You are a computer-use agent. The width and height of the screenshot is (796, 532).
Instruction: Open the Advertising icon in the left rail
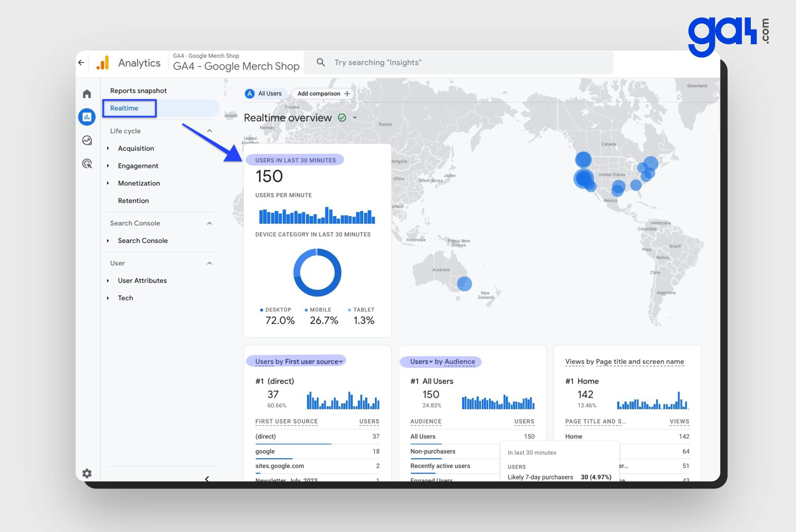click(87, 164)
